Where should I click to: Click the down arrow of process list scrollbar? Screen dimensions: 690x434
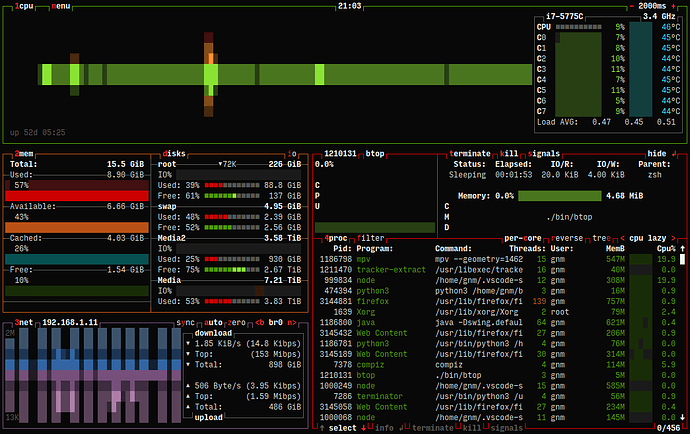coord(683,417)
